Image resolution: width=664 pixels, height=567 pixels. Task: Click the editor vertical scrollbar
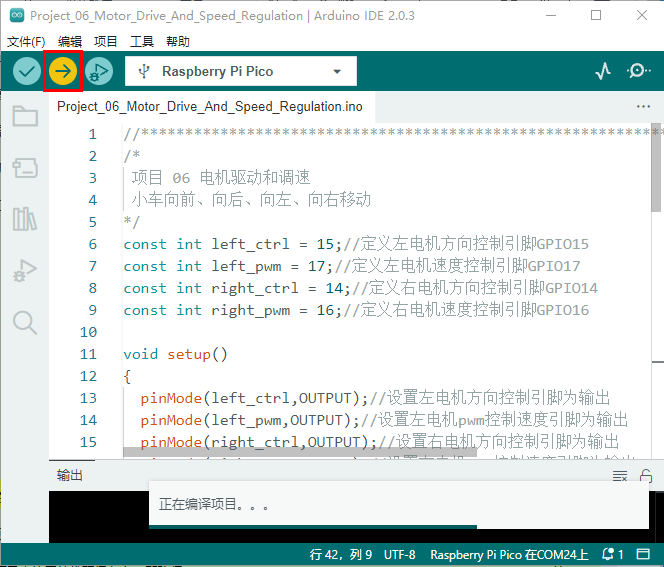click(x=657, y=168)
